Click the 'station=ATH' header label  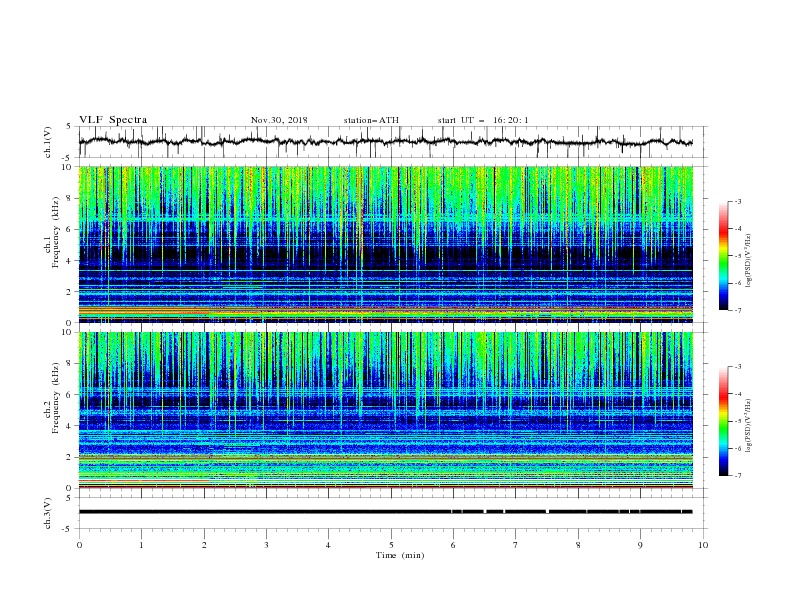pos(371,120)
